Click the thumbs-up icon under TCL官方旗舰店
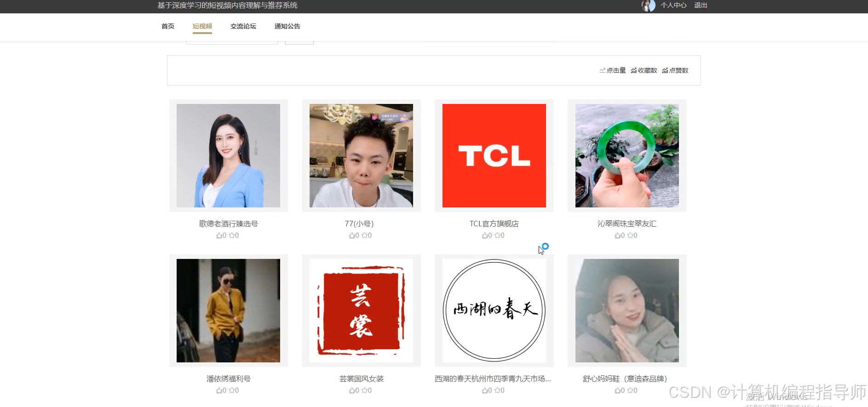Screen dimensions: 868x407 [485, 235]
